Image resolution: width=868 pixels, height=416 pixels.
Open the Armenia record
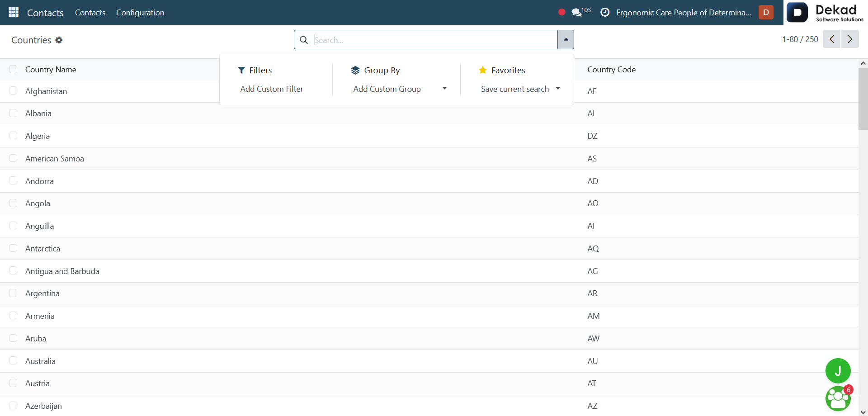[x=40, y=316]
